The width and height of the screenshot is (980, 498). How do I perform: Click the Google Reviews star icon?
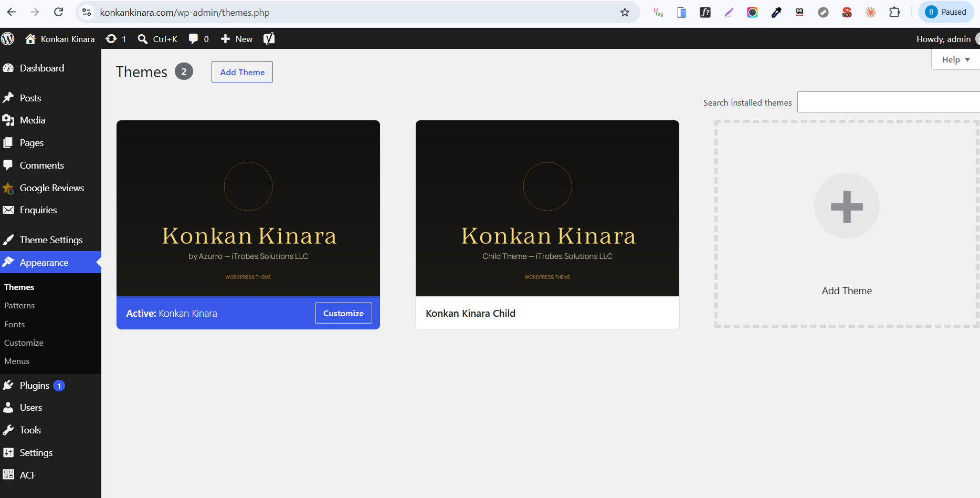[x=8, y=188]
